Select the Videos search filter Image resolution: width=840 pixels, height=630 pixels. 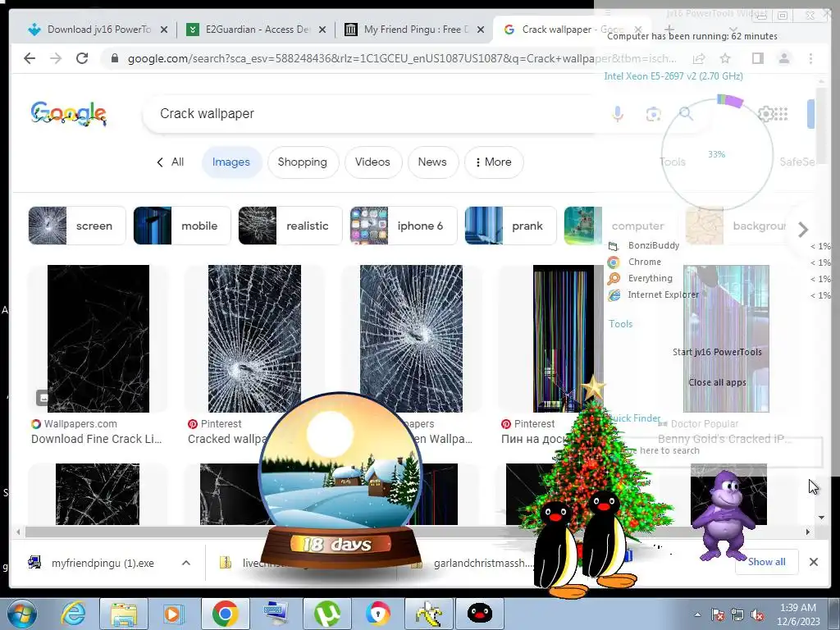coord(372,162)
